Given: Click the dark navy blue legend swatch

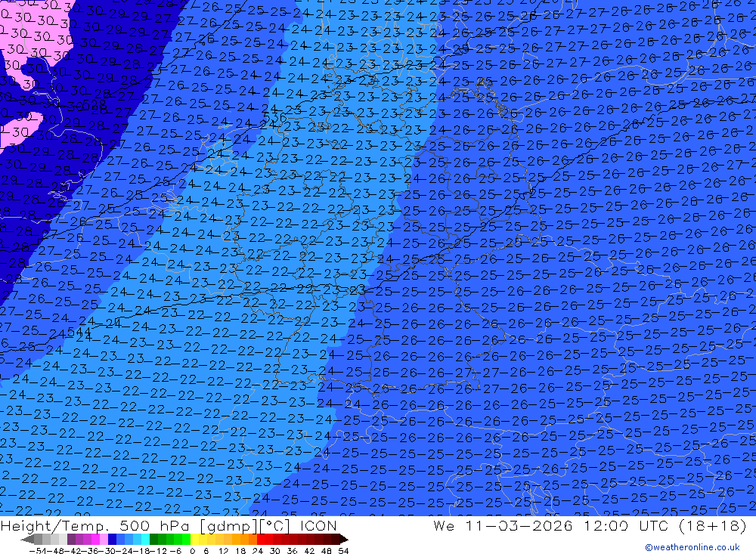Looking at the screenshot, I should click(113, 540).
